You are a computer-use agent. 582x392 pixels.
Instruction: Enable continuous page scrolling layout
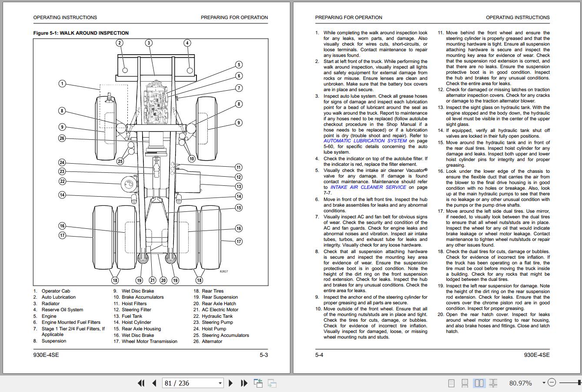465,383
